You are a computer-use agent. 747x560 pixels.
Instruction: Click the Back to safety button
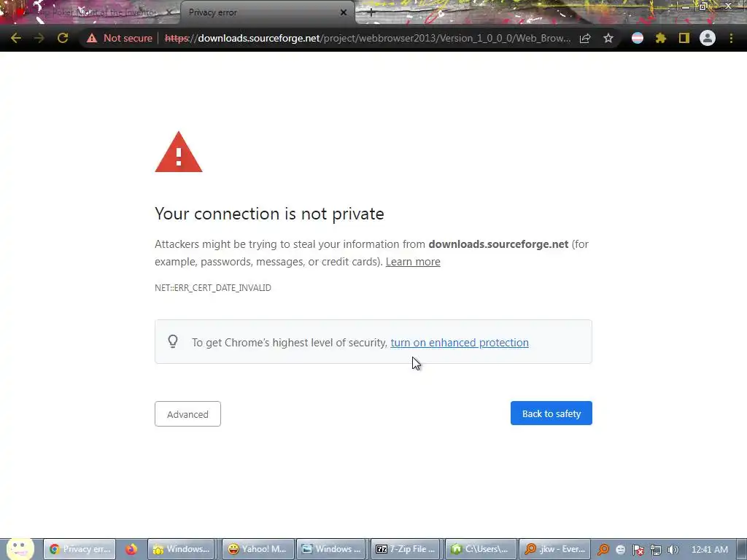point(551,413)
